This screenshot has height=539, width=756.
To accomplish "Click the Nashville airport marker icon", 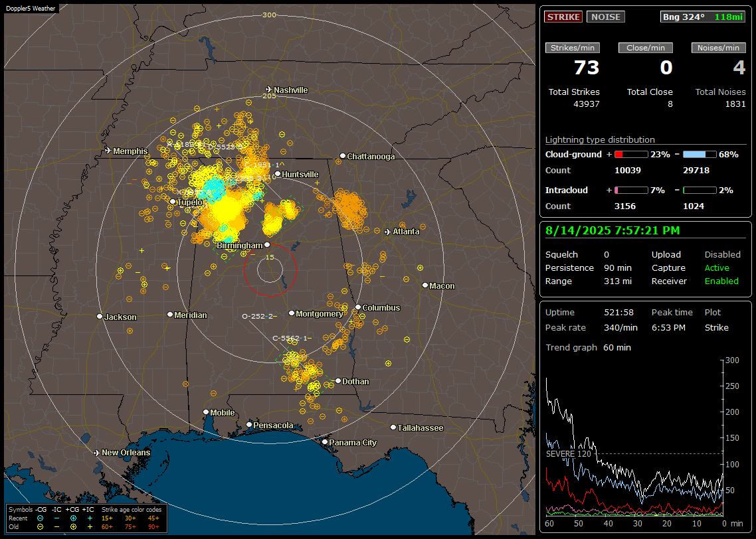I will tap(268, 90).
